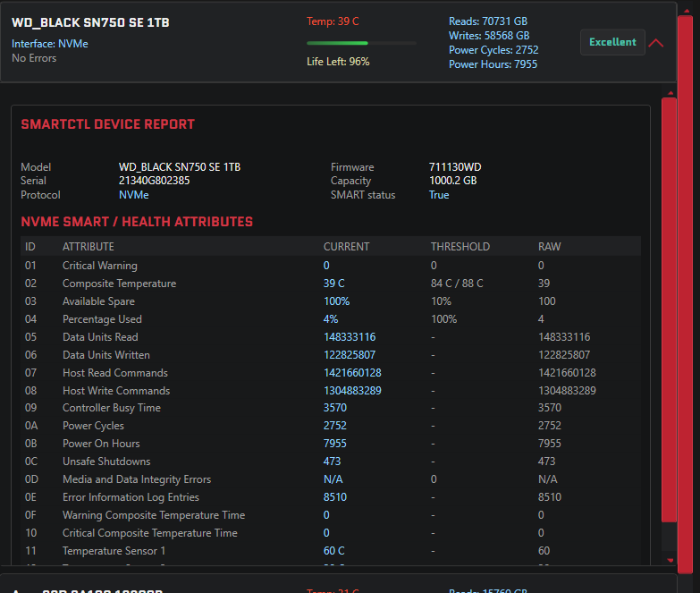Select the Available Spare attribute
This screenshot has height=593, width=700.
click(x=98, y=301)
